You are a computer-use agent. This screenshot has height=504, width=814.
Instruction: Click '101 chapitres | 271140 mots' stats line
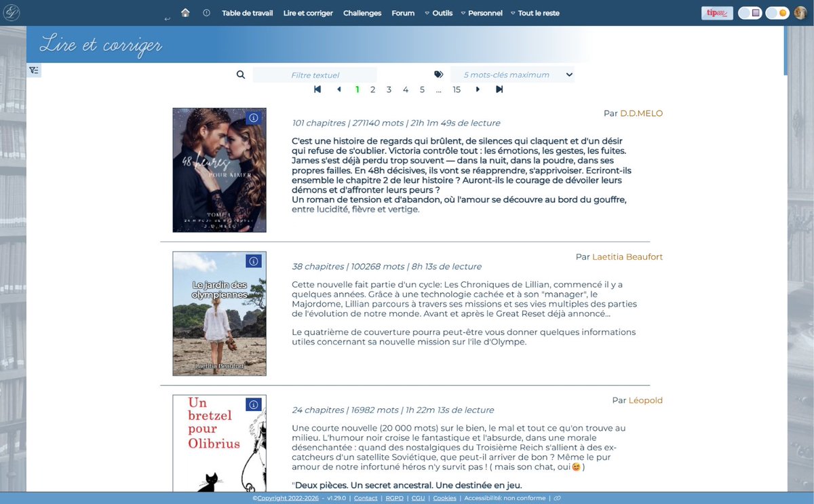396,123
